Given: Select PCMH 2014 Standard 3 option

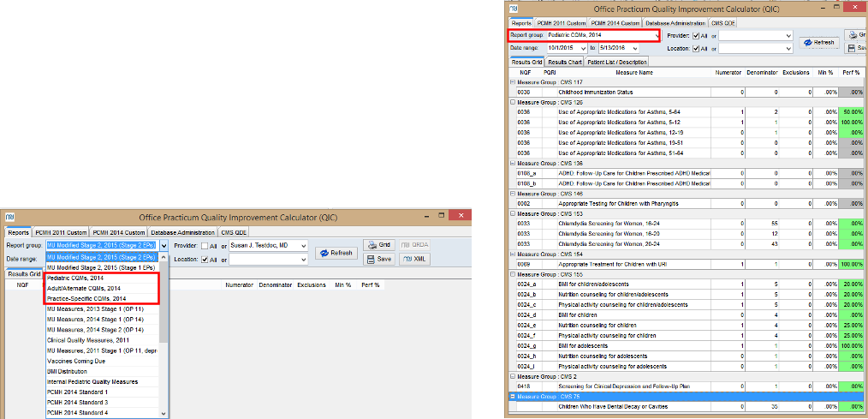Looking at the screenshot, I should click(x=103, y=403).
